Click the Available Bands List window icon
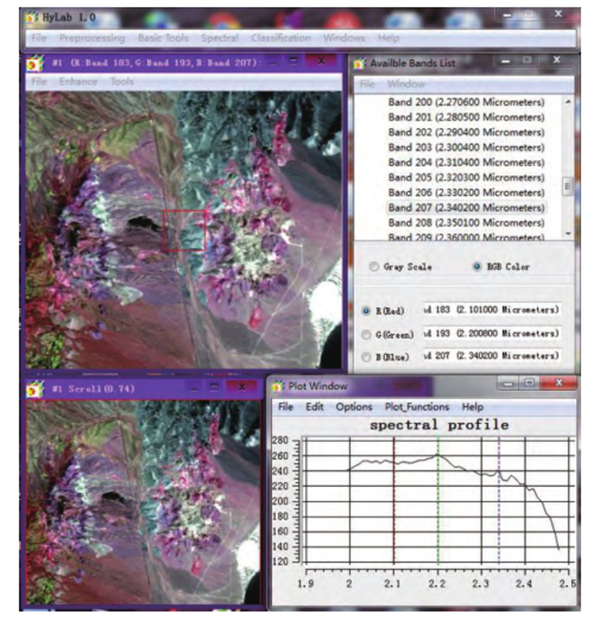 pos(360,63)
